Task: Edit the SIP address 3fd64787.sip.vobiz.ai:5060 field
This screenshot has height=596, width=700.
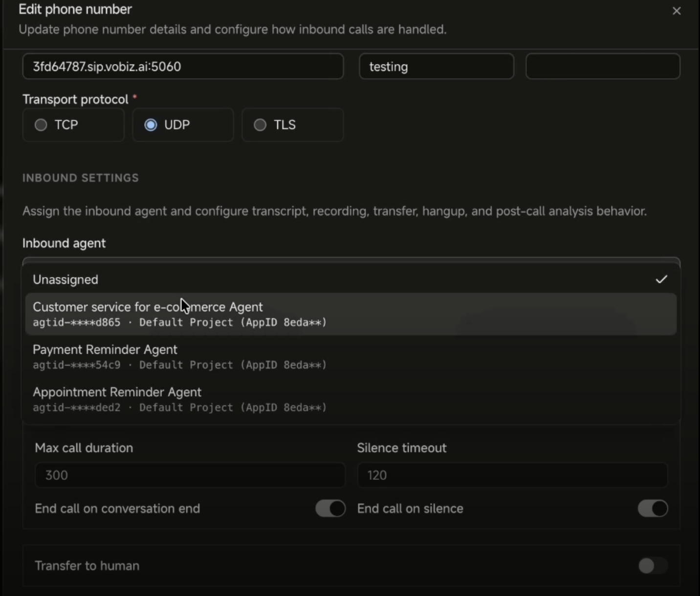Action: tap(183, 66)
